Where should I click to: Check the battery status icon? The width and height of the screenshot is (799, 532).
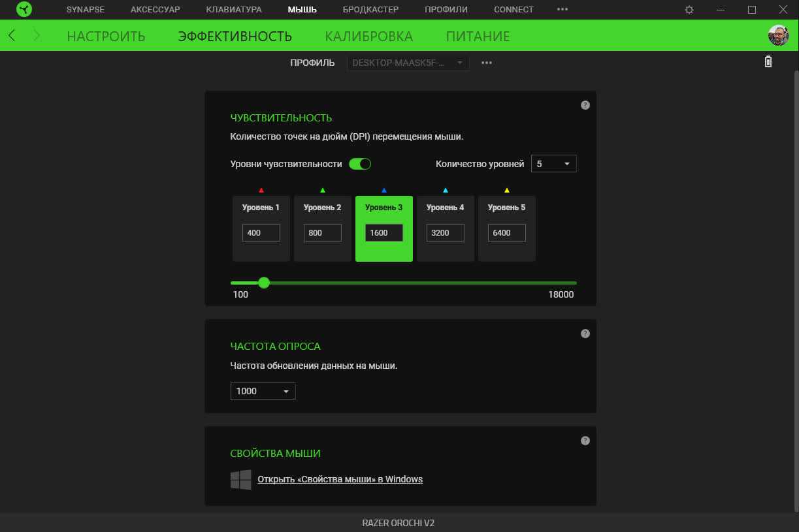tap(768, 62)
